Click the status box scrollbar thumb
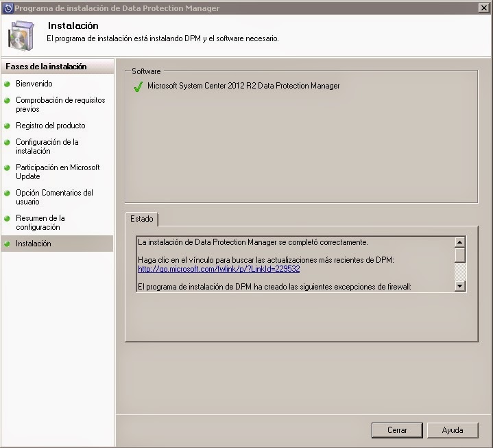Image resolution: width=493 pixels, height=448 pixels. click(x=459, y=255)
